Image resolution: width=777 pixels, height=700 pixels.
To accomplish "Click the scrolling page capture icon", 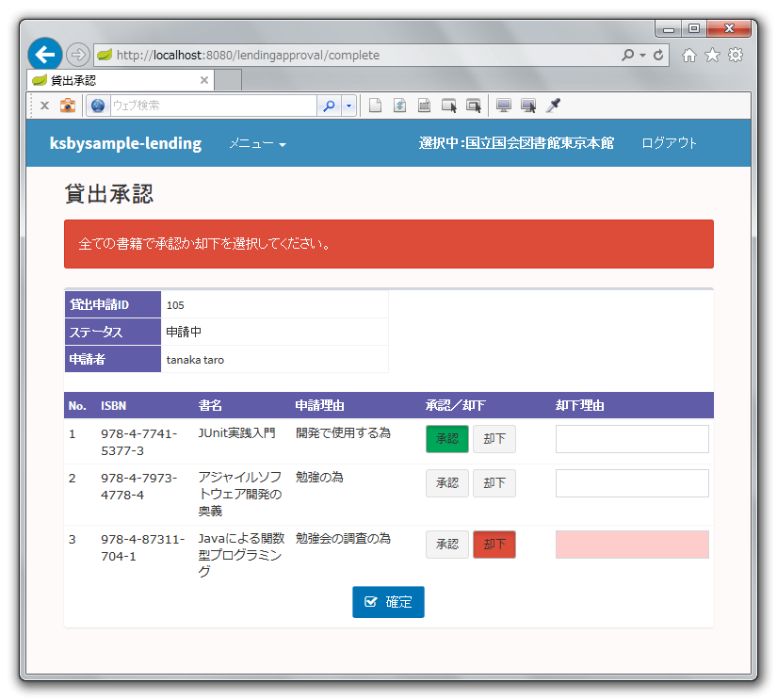I will (x=399, y=106).
